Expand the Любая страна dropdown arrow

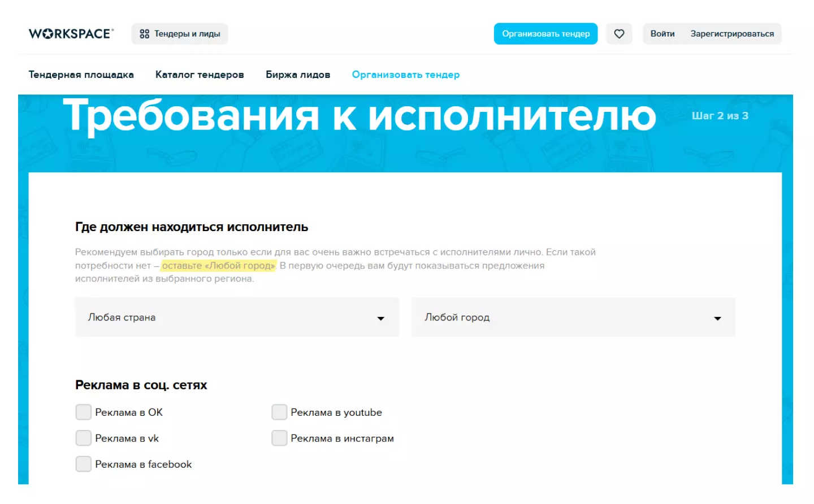380,319
